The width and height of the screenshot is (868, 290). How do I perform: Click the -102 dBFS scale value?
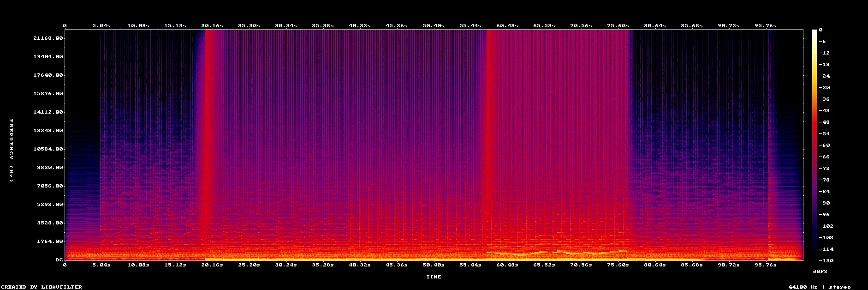826,226
